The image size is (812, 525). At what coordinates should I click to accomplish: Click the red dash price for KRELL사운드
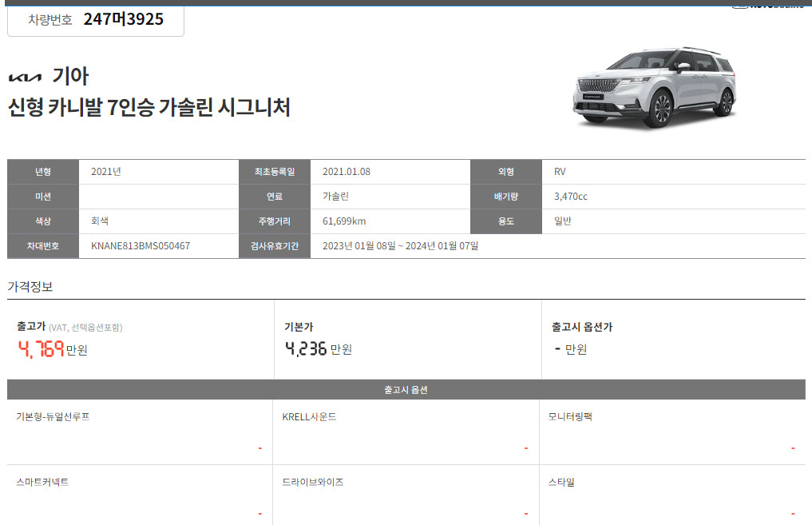click(x=526, y=448)
